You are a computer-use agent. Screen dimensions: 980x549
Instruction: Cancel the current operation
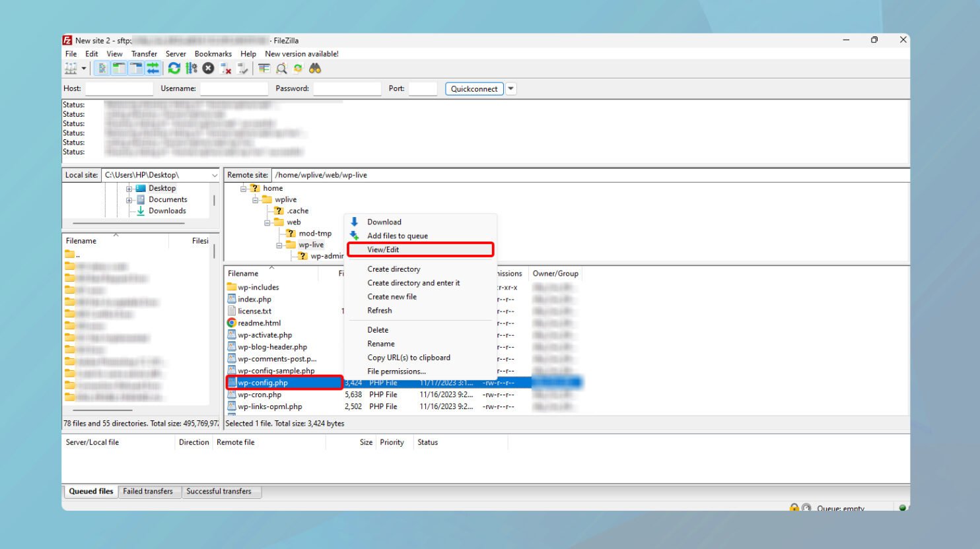208,67
